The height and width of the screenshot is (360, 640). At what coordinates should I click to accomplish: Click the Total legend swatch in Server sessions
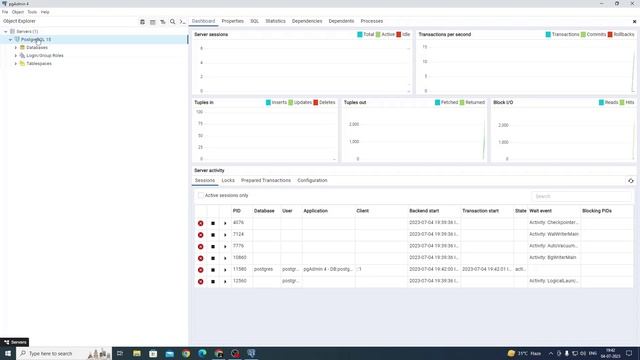point(360,35)
